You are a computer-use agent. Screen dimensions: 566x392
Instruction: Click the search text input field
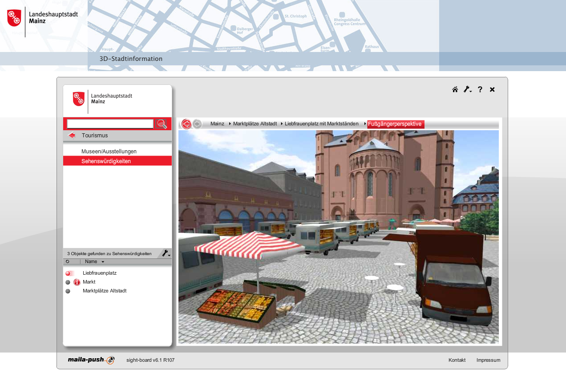coord(110,124)
